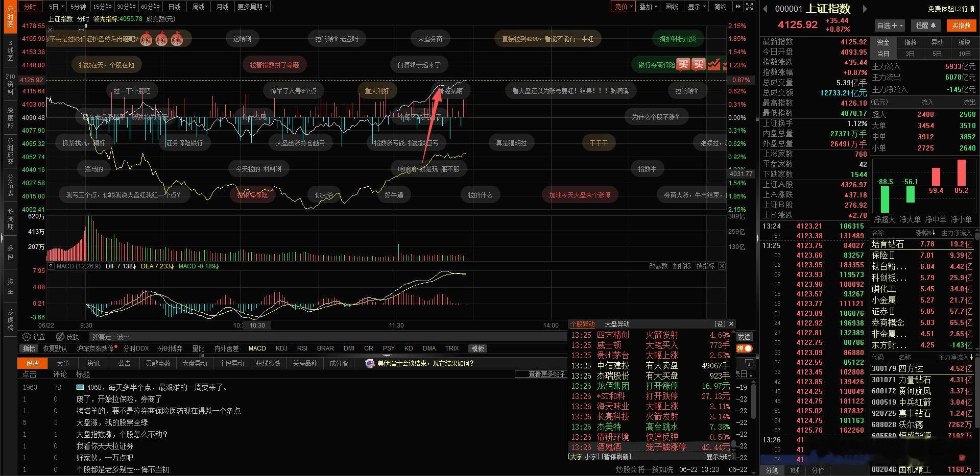Open the 5日 period dropdown
The height and width of the screenshot is (476, 980).
pyautogui.click(x=56, y=7)
